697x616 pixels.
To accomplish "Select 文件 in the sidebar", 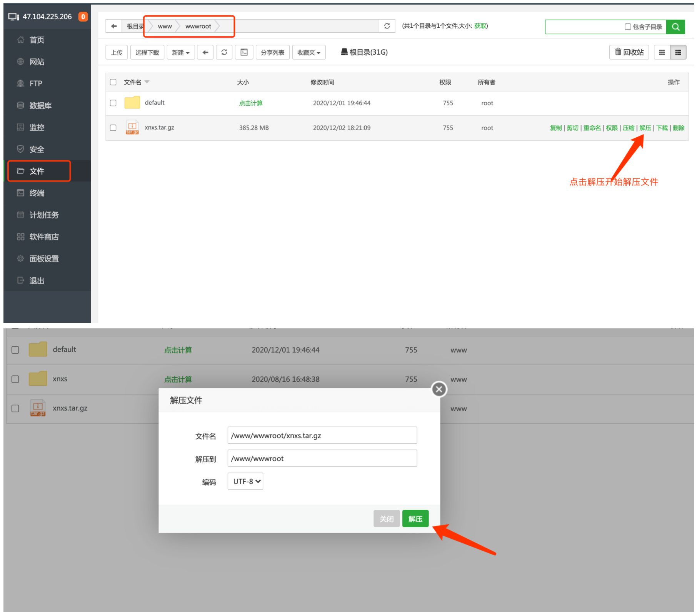I will [x=47, y=171].
